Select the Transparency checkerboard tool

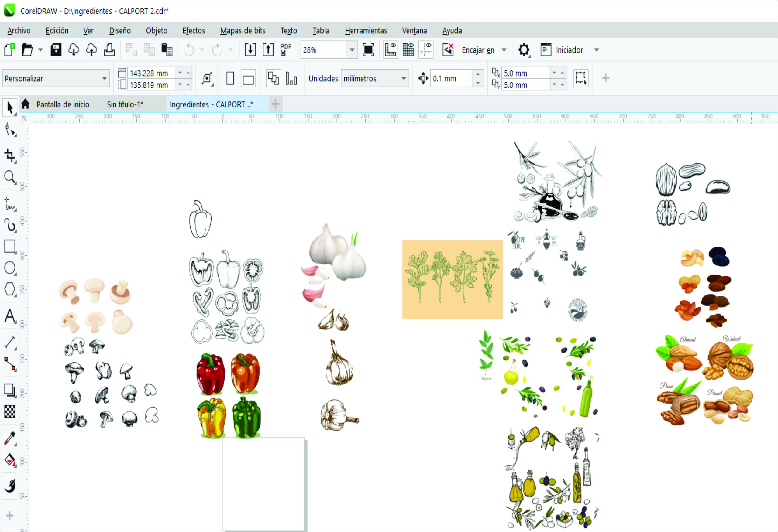[10, 411]
